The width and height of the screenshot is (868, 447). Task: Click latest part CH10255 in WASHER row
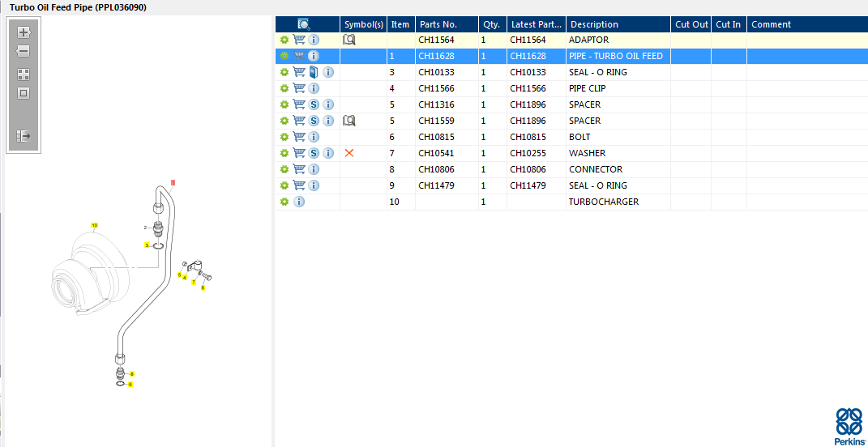click(528, 153)
